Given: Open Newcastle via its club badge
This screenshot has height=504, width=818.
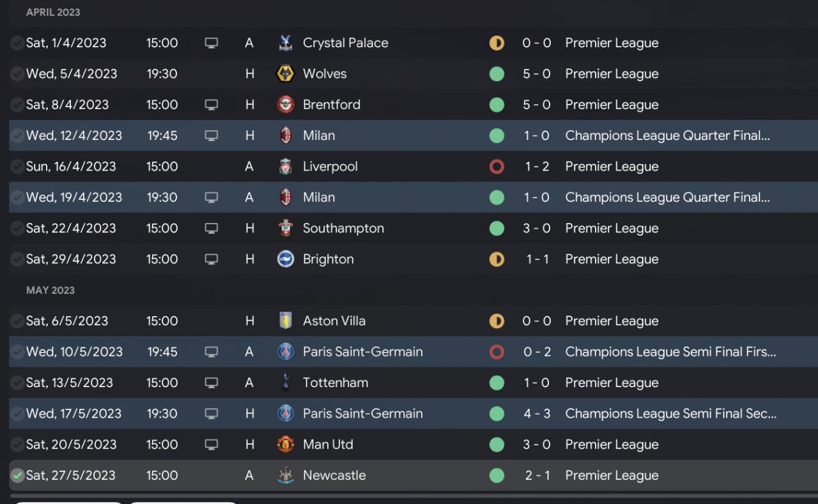Looking at the screenshot, I should (285, 476).
